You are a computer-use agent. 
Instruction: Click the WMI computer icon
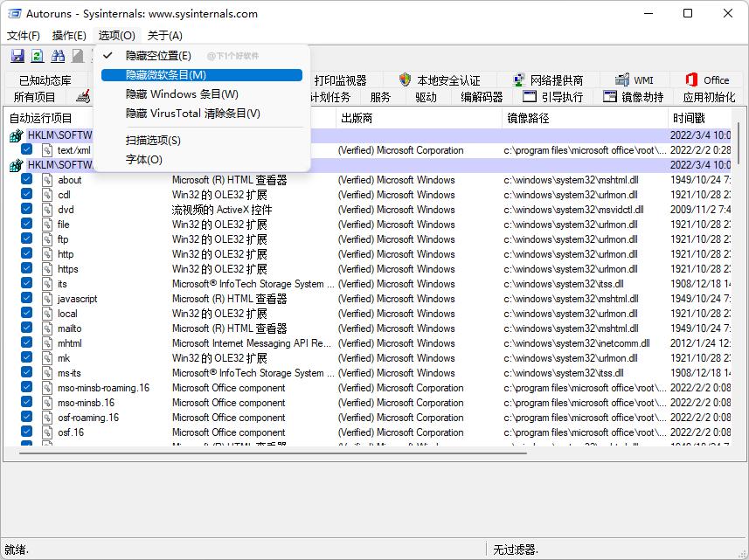pos(622,79)
